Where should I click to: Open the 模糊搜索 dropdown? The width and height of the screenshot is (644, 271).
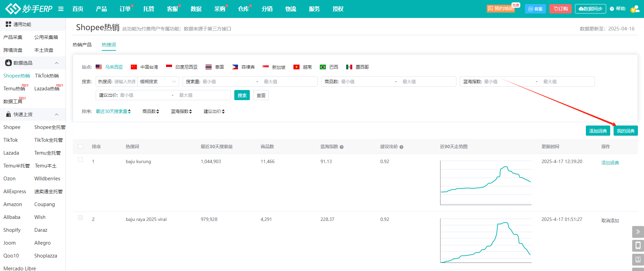tap(158, 82)
